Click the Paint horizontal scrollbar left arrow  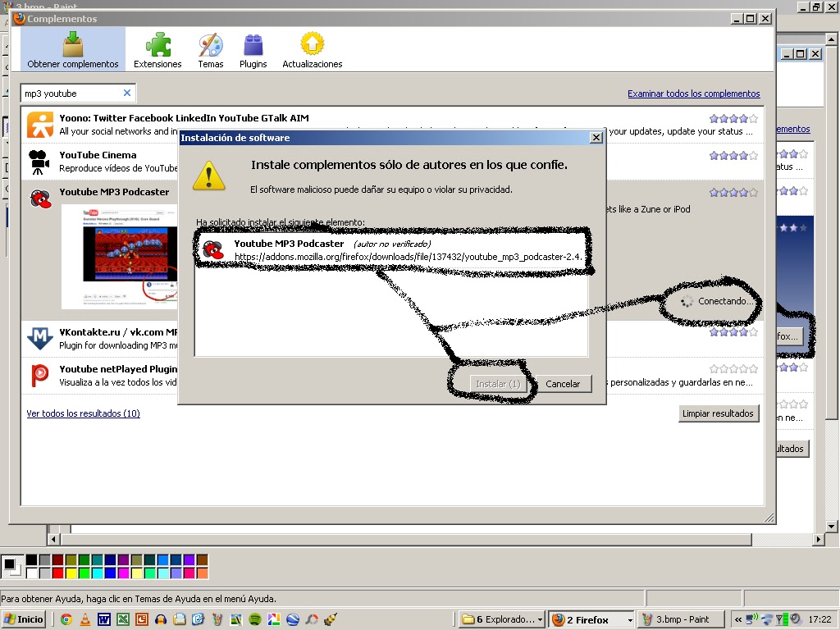[53, 539]
